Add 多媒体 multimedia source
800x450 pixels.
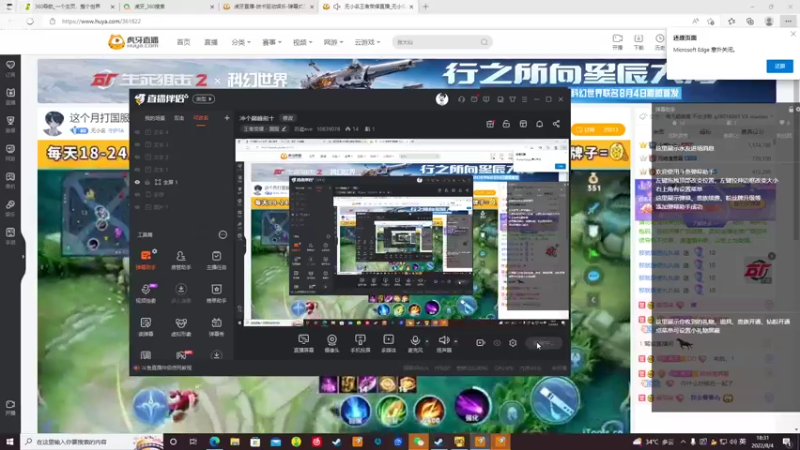tap(388, 343)
